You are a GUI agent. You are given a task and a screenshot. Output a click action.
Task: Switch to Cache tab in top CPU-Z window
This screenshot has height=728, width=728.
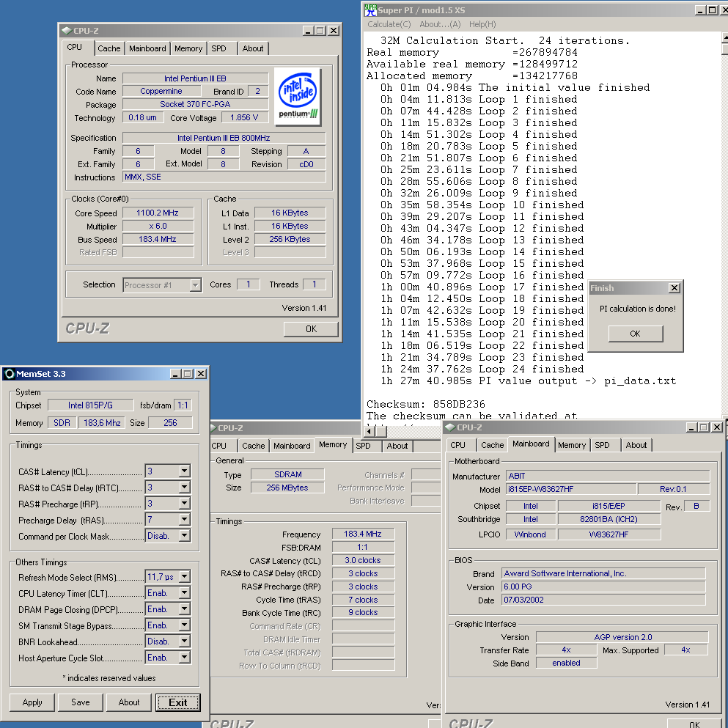[109, 48]
